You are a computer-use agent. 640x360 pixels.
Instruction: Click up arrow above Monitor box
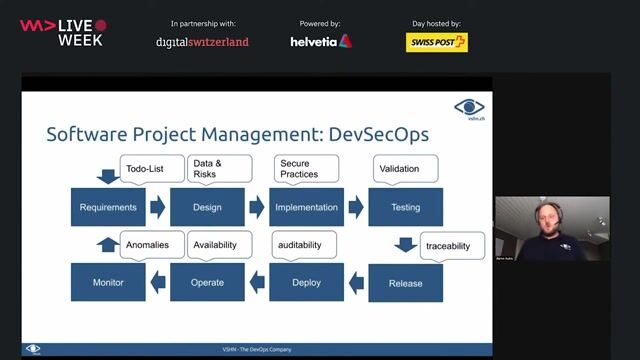click(x=108, y=244)
